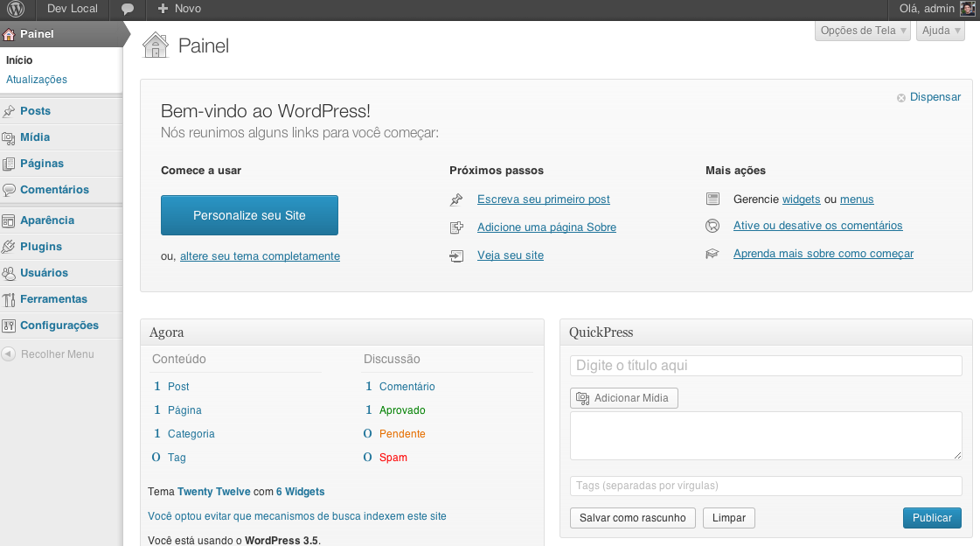Click the admin avatar thumbnail

tap(968, 9)
